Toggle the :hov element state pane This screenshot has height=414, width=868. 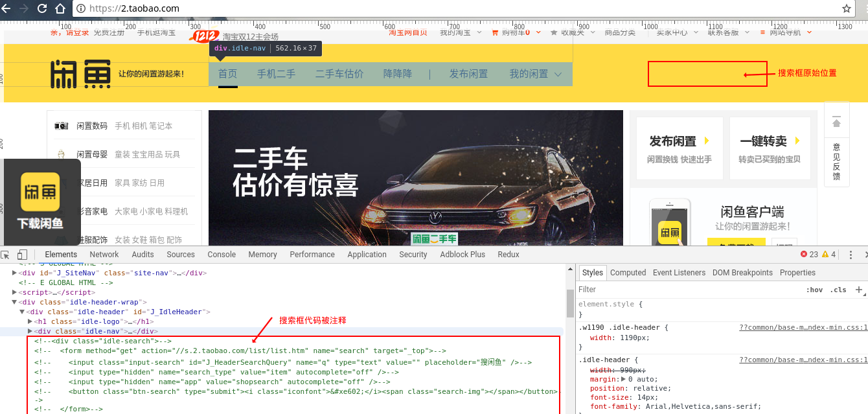(816, 289)
